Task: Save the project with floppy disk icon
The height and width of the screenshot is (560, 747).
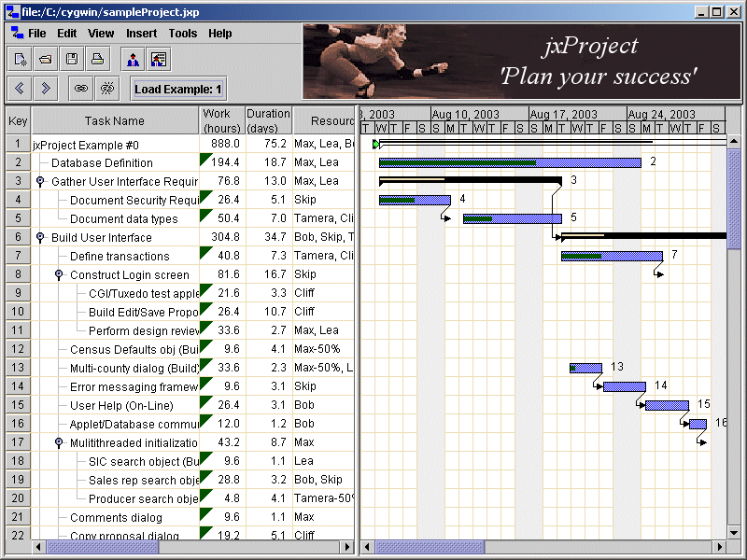Action: pos(72,60)
